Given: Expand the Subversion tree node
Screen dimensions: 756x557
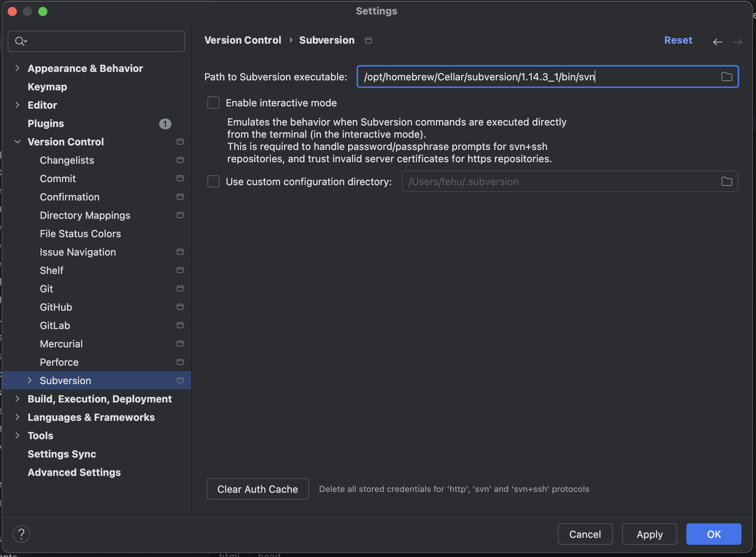Looking at the screenshot, I should [x=30, y=380].
